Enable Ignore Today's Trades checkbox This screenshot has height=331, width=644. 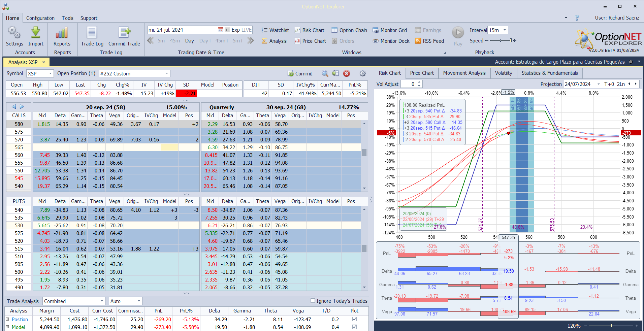pyautogui.click(x=313, y=301)
